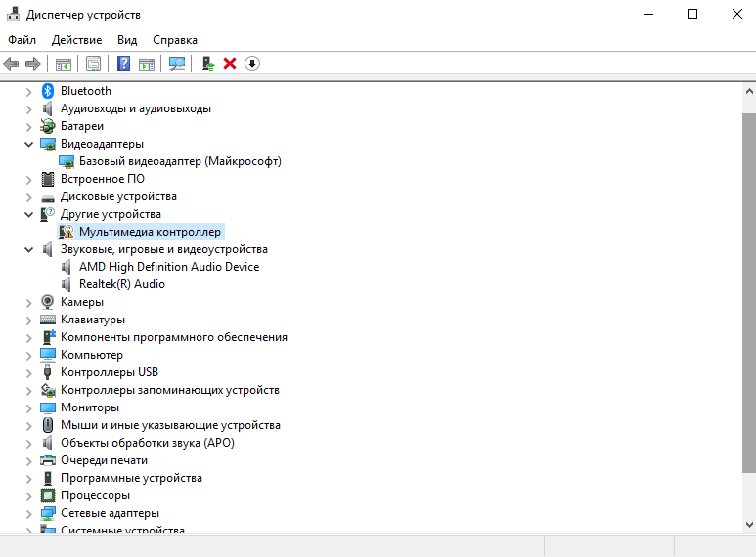Image resolution: width=756 pixels, height=557 pixels.
Task: Open the Properties toolbar icon
Action: pyautogui.click(x=93, y=64)
